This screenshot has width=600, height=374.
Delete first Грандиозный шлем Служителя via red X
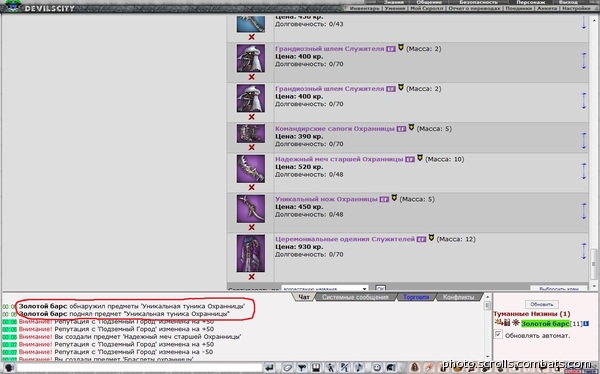point(251,77)
